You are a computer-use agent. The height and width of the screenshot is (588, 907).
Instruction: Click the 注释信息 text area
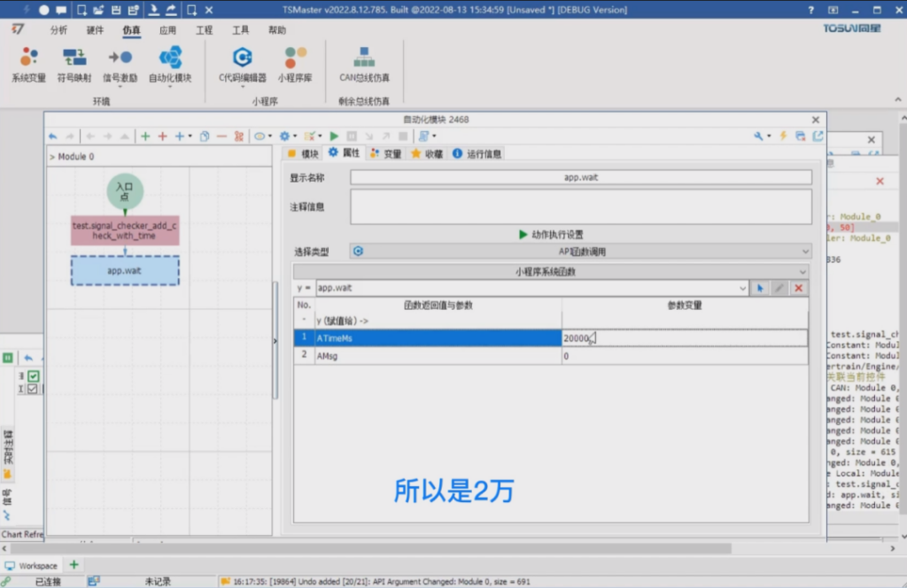[581, 207]
